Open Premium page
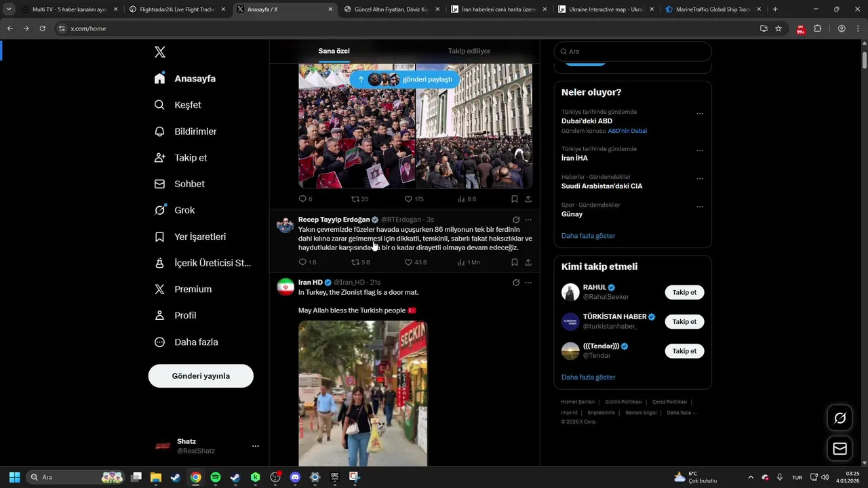Image resolution: width=868 pixels, height=488 pixels. pos(183,289)
